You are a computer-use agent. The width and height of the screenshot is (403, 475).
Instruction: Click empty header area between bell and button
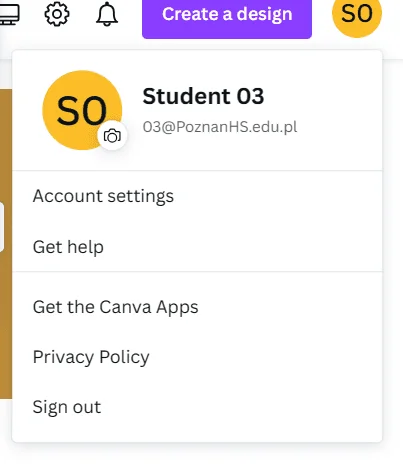pos(130,15)
